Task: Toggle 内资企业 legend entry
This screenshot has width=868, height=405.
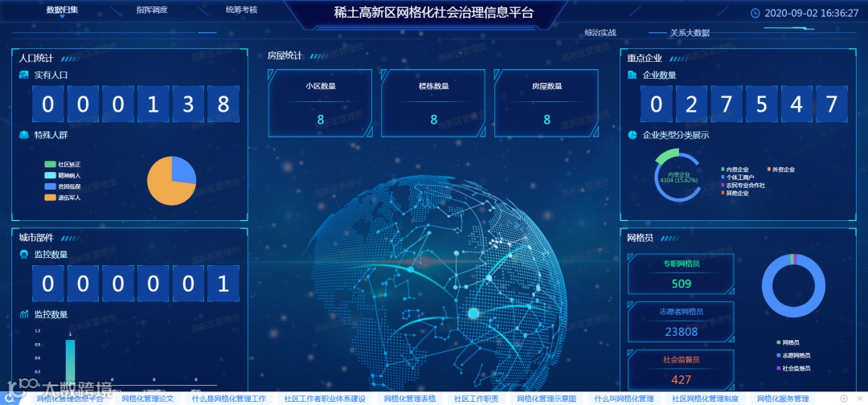Action: (x=735, y=170)
